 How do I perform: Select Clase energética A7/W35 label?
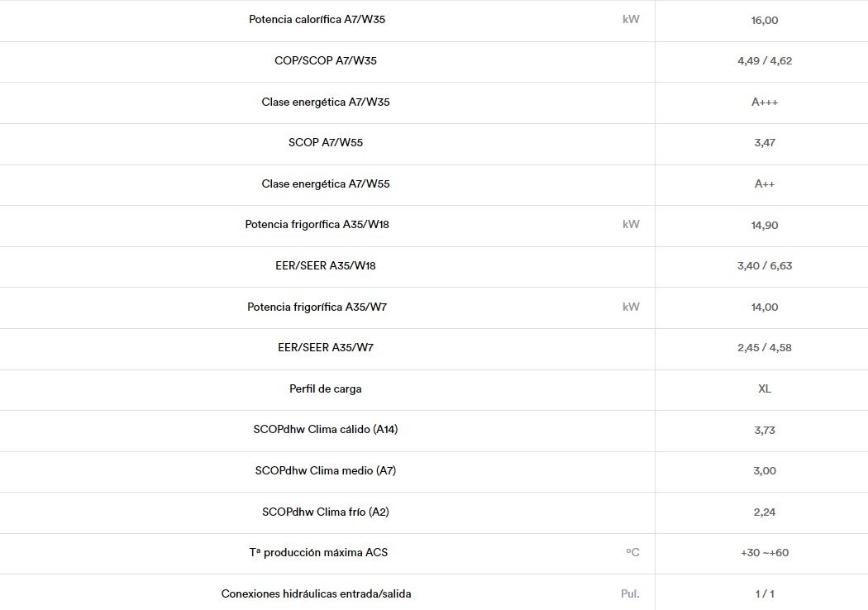(x=326, y=102)
